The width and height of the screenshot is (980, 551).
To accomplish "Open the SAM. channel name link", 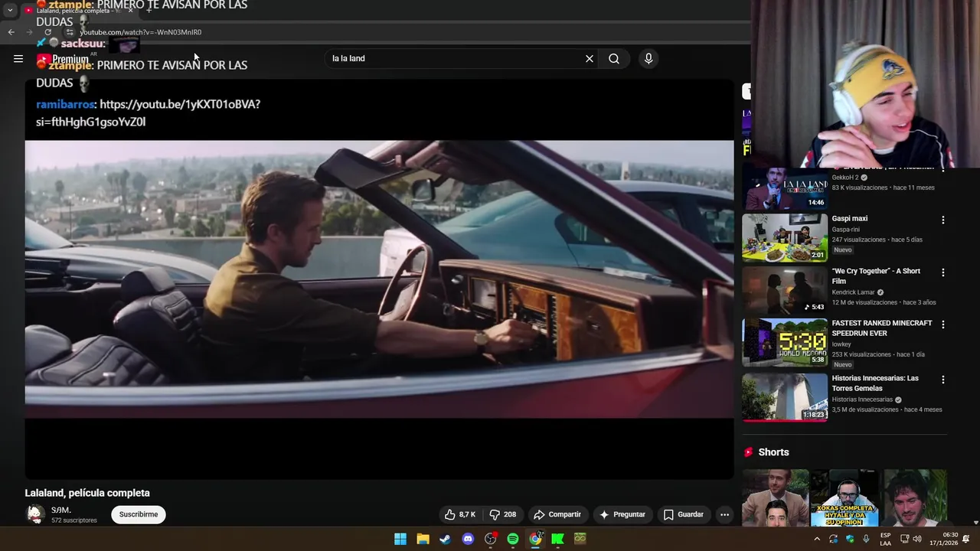I will pyautogui.click(x=61, y=510).
